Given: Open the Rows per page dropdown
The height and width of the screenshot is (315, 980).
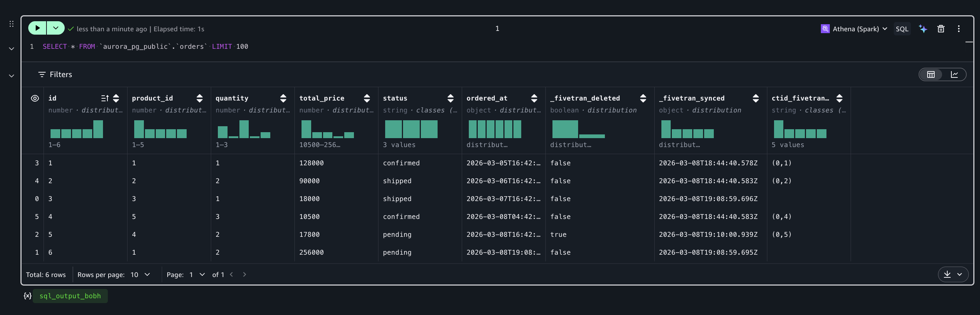Looking at the screenshot, I should [140, 274].
